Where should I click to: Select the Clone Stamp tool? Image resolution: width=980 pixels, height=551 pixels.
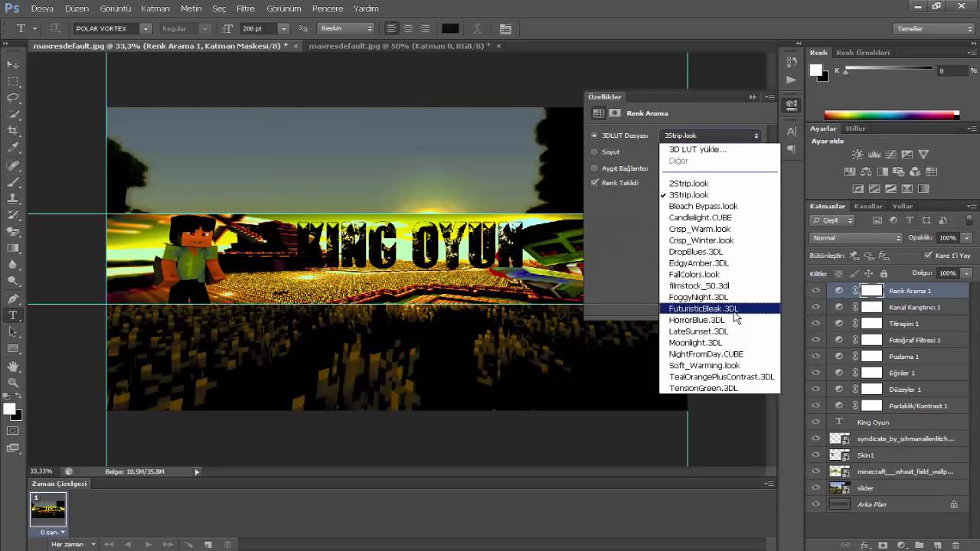click(13, 198)
